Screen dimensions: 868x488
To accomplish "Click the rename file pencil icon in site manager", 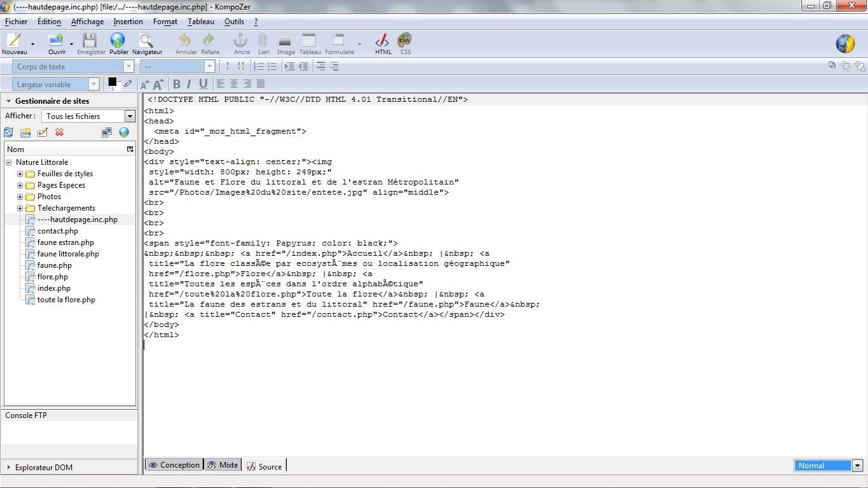I will click(43, 132).
